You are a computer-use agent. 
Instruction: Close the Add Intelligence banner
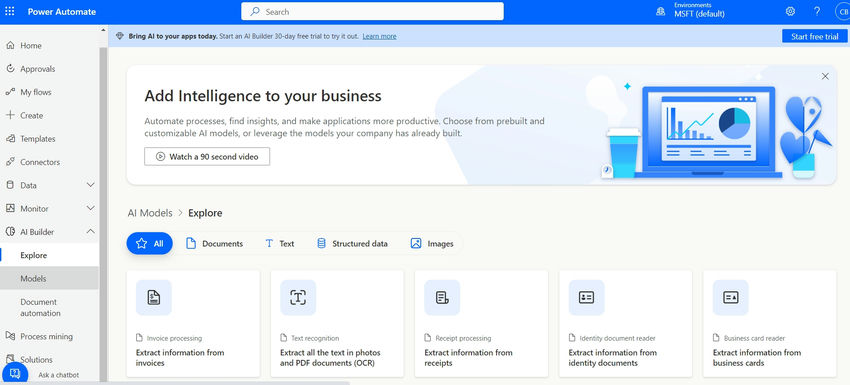[825, 76]
